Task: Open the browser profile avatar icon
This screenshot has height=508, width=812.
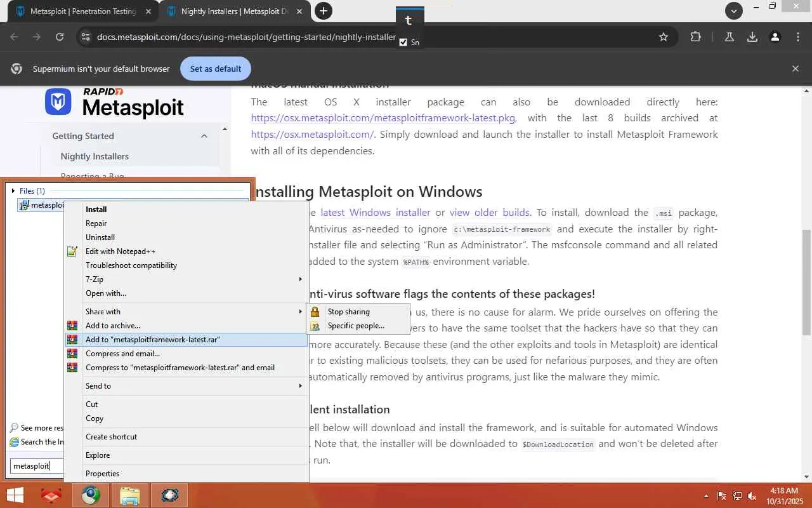Action: pos(775,37)
